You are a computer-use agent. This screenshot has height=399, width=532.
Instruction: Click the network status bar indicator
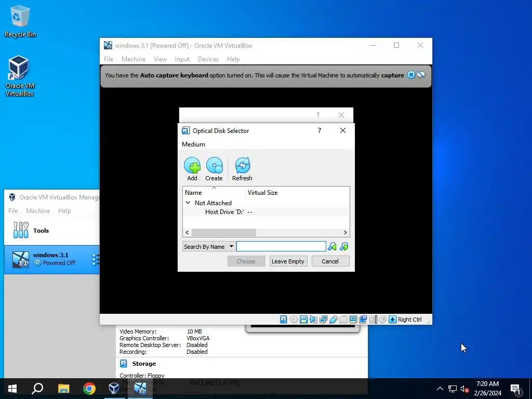pos(323,320)
